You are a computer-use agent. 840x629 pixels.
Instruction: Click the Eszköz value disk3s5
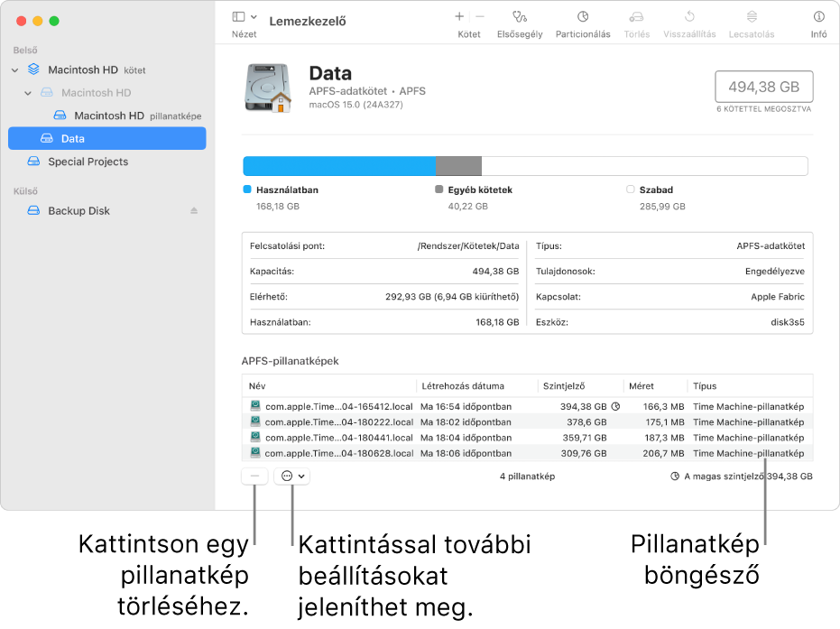[x=788, y=322]
